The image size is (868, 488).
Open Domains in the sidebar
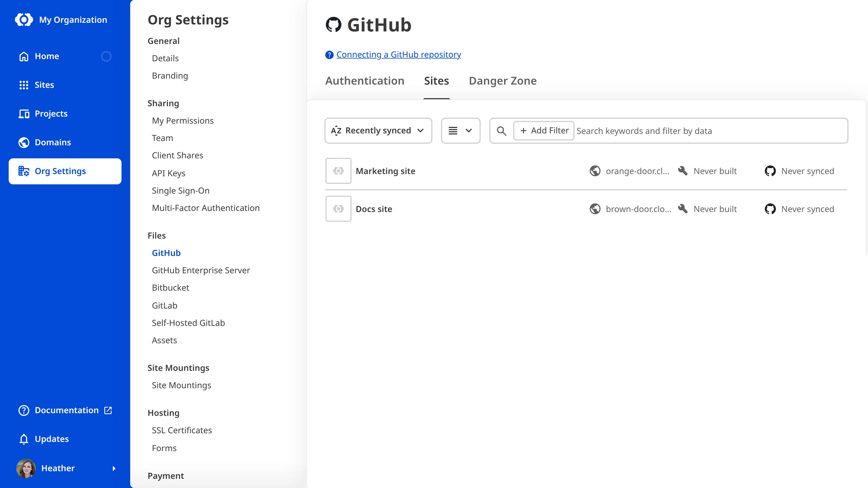point(65,142)
